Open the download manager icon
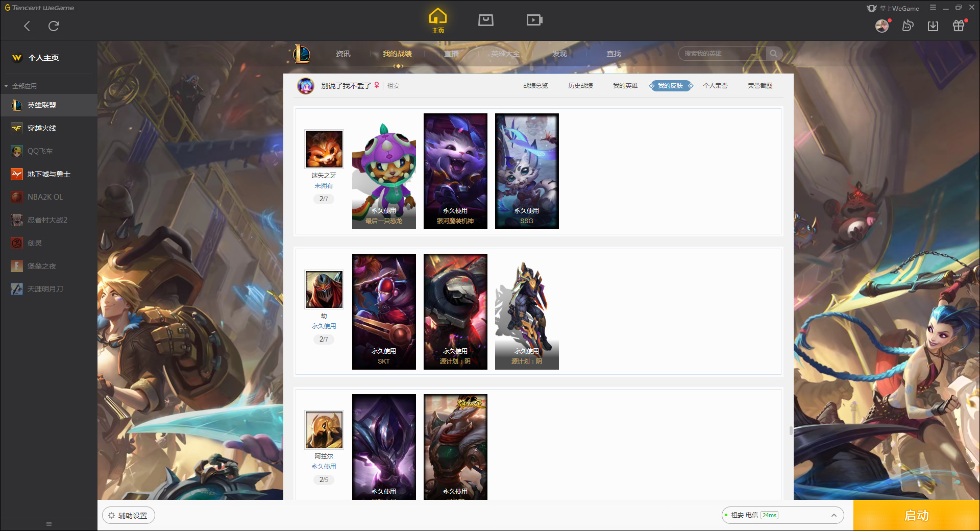Image resolution: width=980 pixels, height=531 pixels. 933,26
